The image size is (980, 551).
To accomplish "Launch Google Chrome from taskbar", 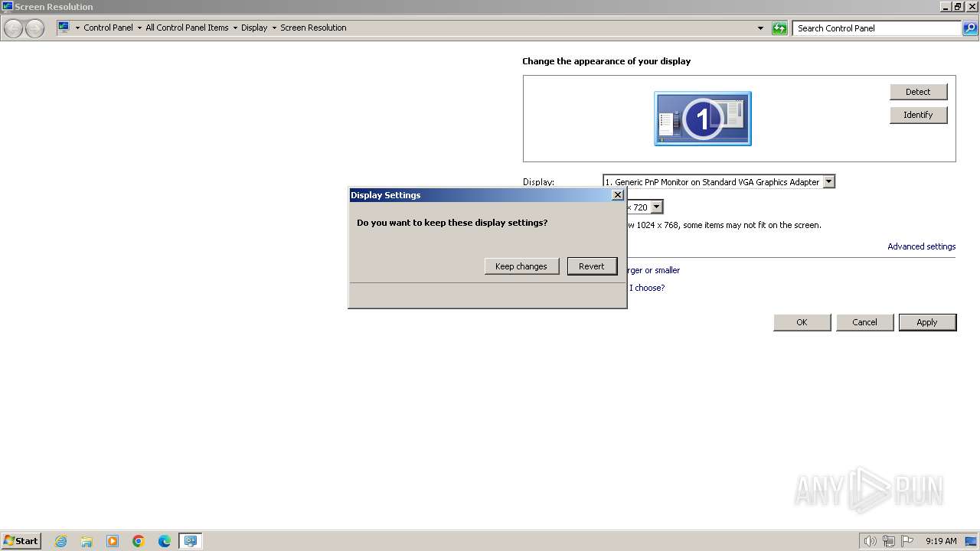I will (139, 541).
